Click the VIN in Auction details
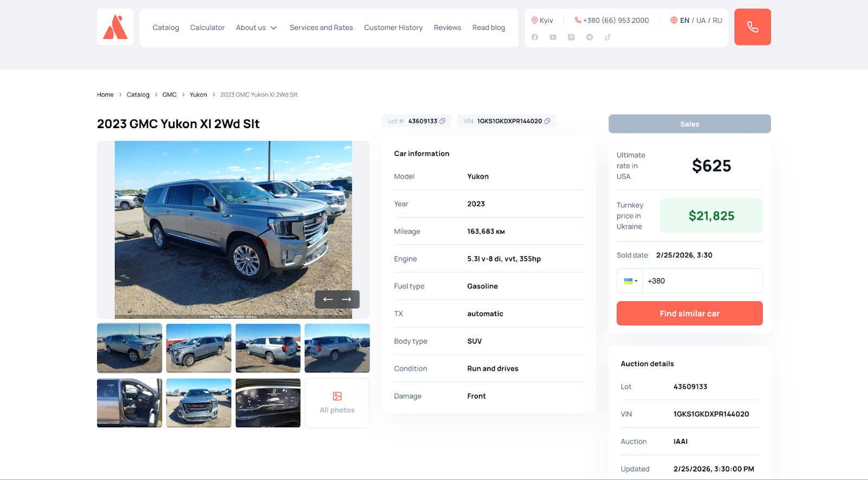The width and height of the screenshot is (868, 480). (711, 414)
